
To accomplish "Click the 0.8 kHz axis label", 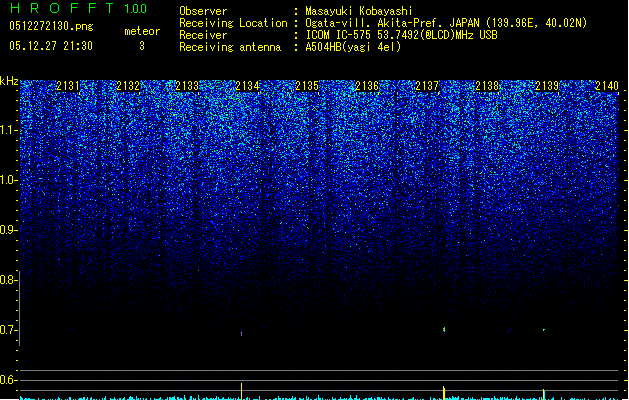I will click(8, 280).
